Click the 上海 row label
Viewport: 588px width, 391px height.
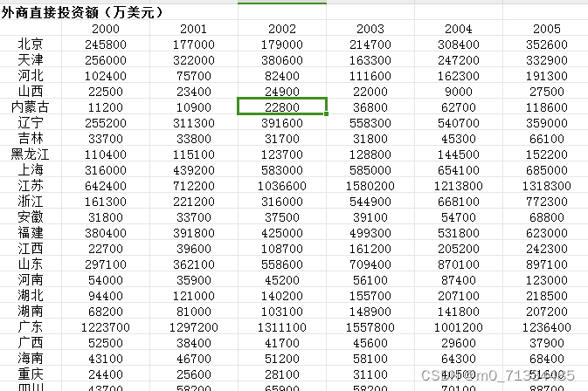pyautogui.click(x=31, y=170)
